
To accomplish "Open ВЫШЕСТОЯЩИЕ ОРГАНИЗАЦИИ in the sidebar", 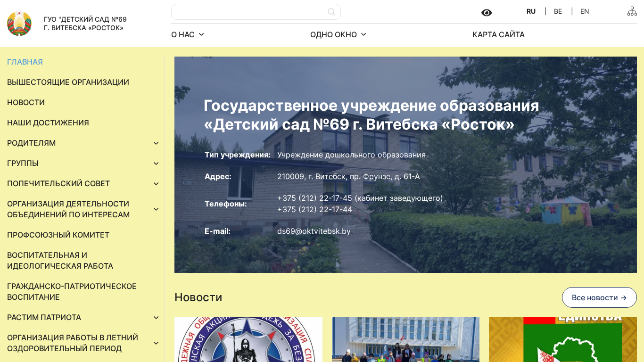I will (x=68, y=82).
